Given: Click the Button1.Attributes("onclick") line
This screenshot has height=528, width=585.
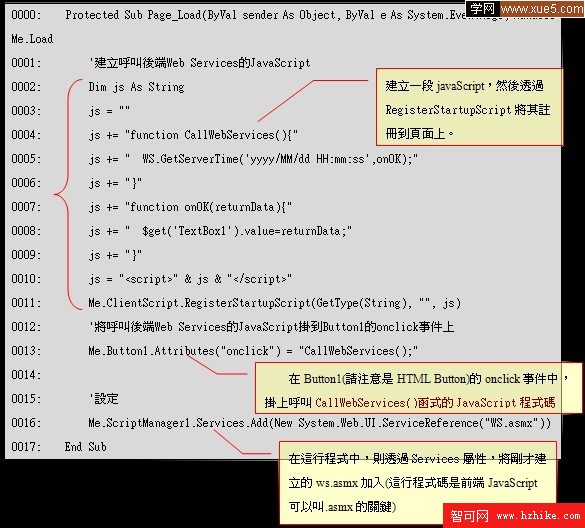Looking at the screenshot, I should (253, 351).
